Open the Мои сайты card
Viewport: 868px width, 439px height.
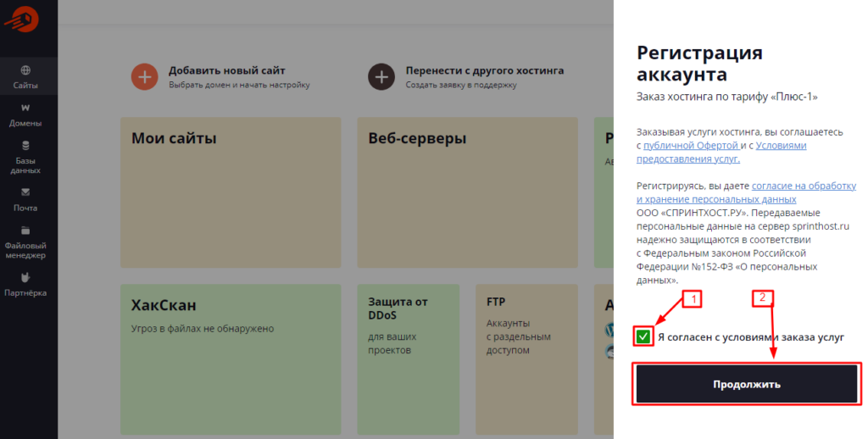pyautogui.click(x=231, y=192)
